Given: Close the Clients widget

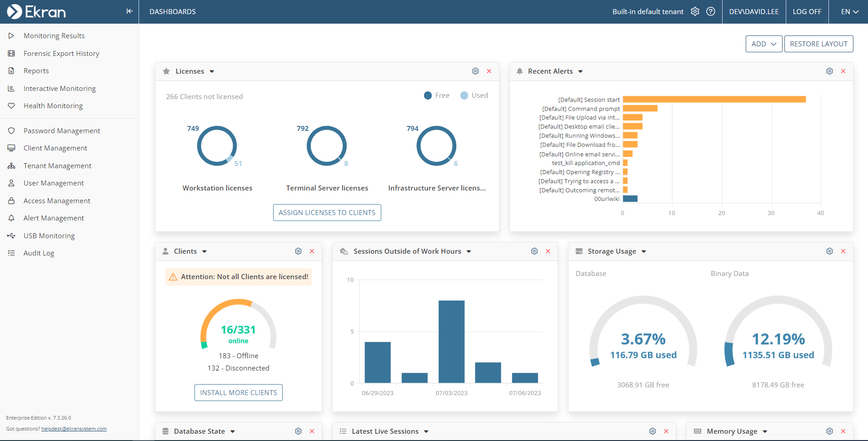Looking at the screenshot, I should click(312, 251).
